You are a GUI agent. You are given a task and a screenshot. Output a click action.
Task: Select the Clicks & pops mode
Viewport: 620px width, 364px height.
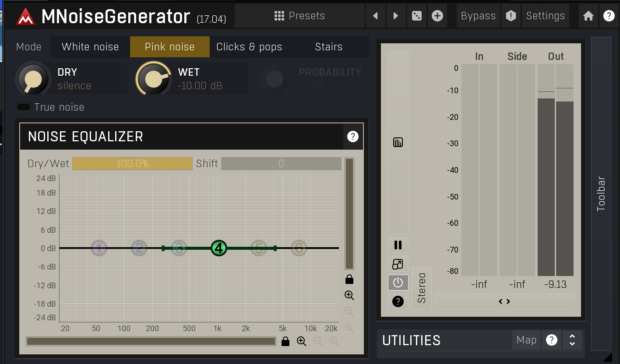[249, 47]
